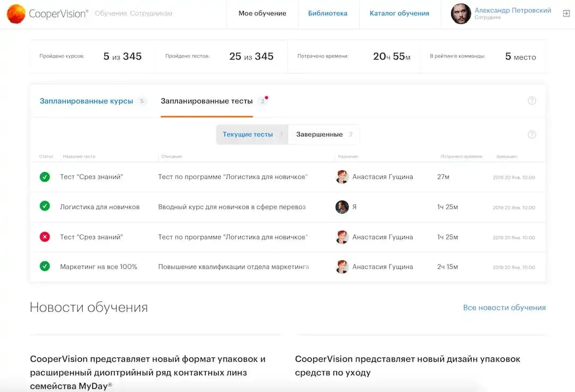575x392 pixels.
Task: Open "Все новости обучения" link
Action: tap(504, 308)
